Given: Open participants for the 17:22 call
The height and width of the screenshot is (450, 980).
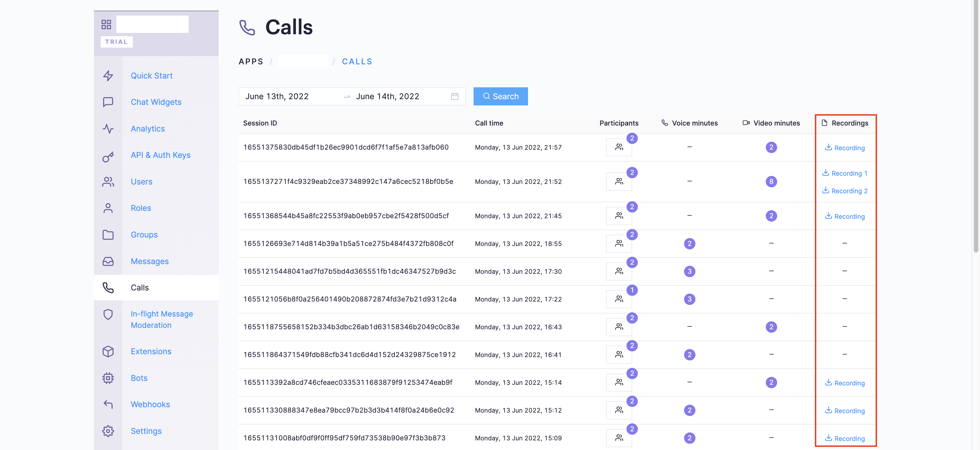Looking at the screenshot, I should pos(619,299).
